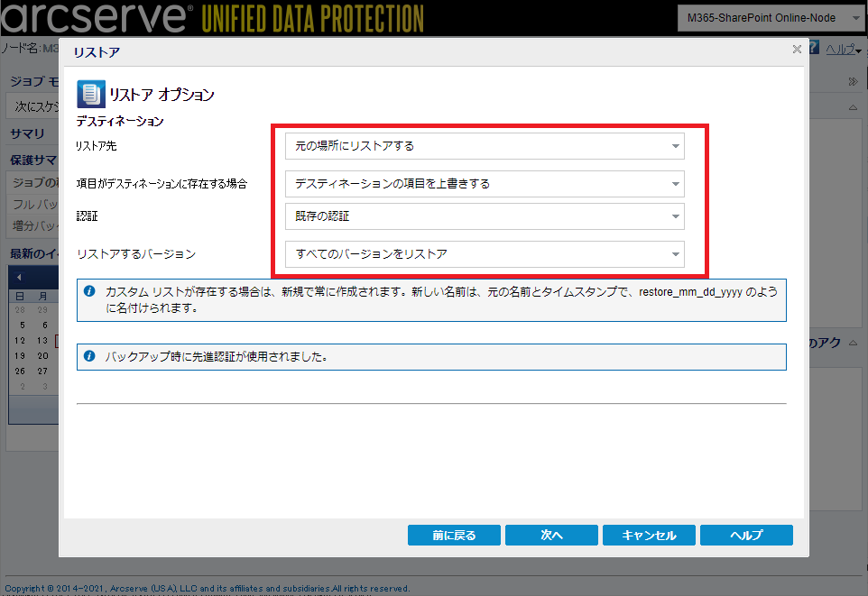Click the デスティネーション section label

(120, 121)
